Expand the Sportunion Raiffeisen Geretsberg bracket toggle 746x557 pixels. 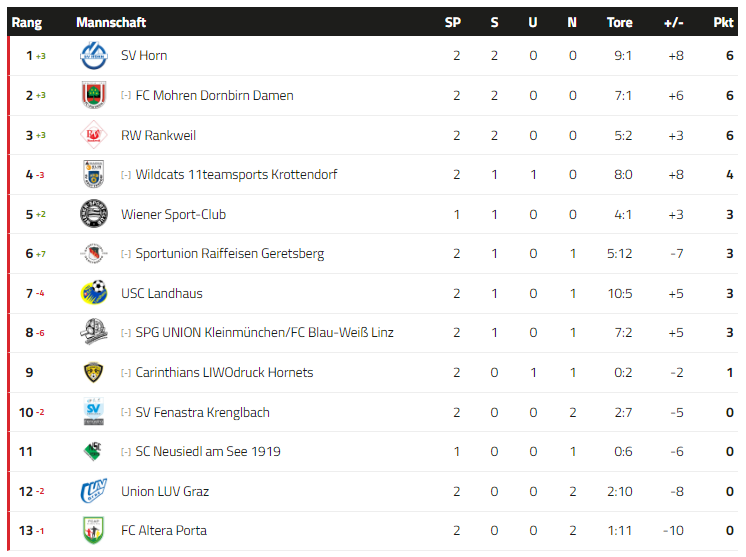(126, 254)
